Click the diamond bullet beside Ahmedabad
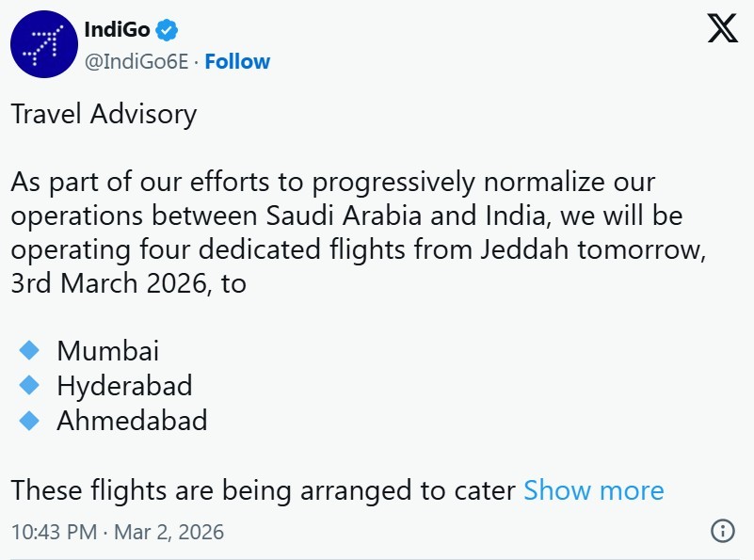The height and width of the screenshot is (560, 754). click(29, 420)
